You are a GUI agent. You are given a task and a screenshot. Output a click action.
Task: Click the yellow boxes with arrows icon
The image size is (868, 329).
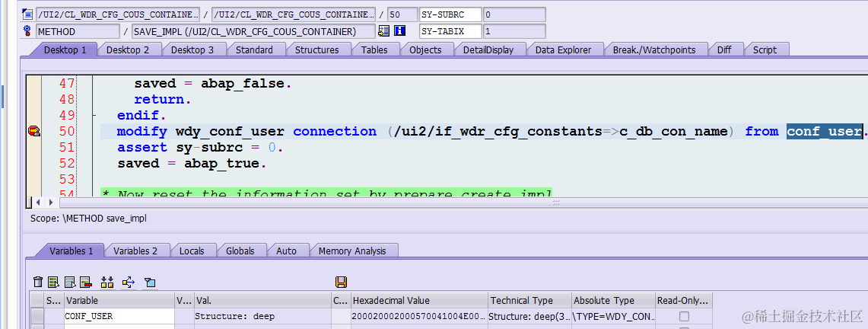pos(107,283)
